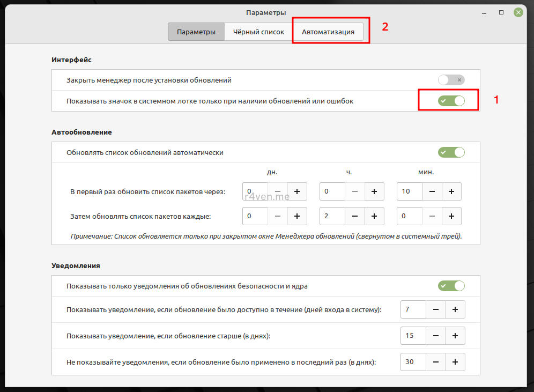Switch to the Автоматизация tab

(x=328, y=32)
